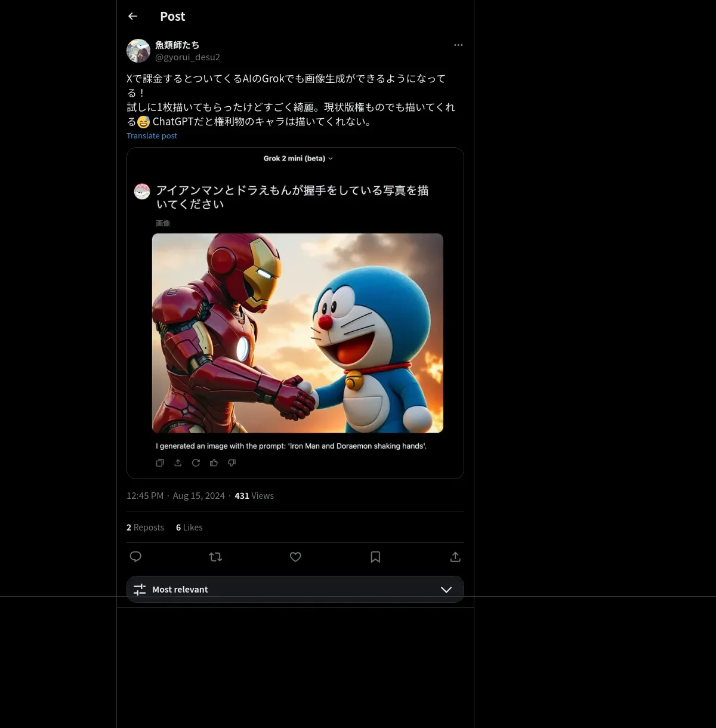This screenshot has width=716, height=728.
Task: Open the Most relevant sort dropdown
Action: point(295,589)
